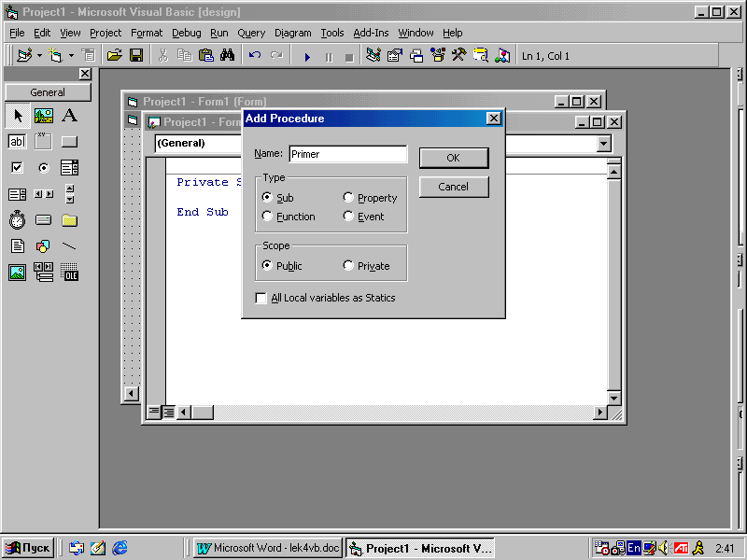This screenshot has width=747, height=560.
Task: Click the End stop icon
Action: click(x=349, y=57)
